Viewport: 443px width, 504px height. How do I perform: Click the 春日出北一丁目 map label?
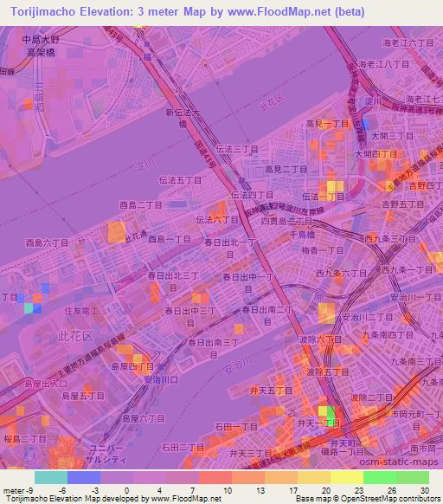[230, 249]
